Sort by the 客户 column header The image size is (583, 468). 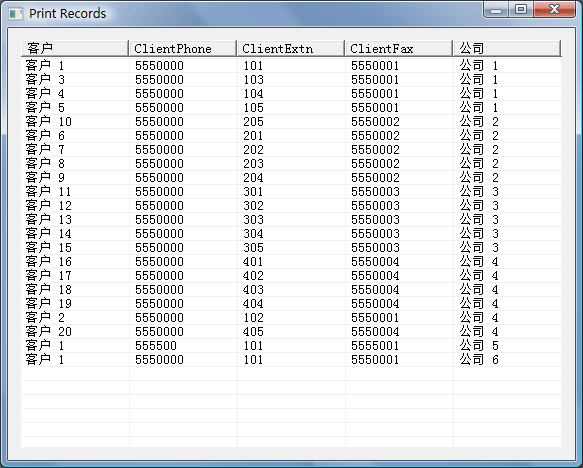(75, 48)
